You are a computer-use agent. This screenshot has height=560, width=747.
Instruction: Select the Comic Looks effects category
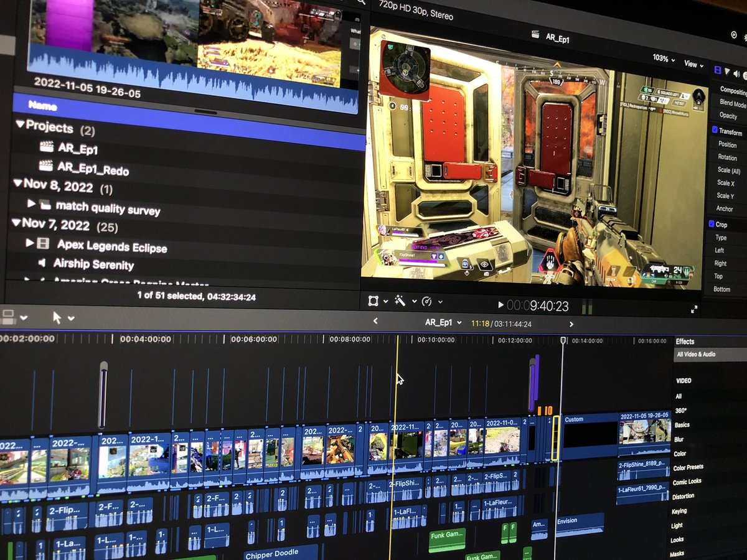point(687,482)
